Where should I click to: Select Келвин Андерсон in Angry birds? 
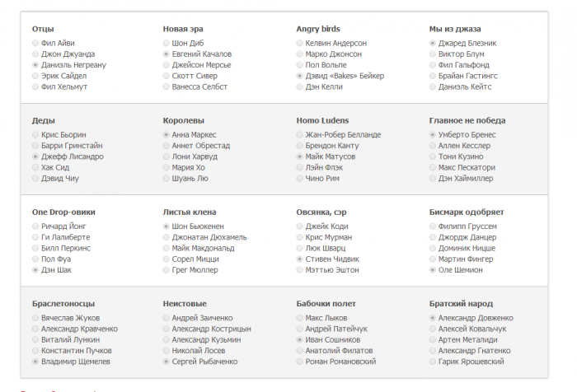tap(300, 43)
